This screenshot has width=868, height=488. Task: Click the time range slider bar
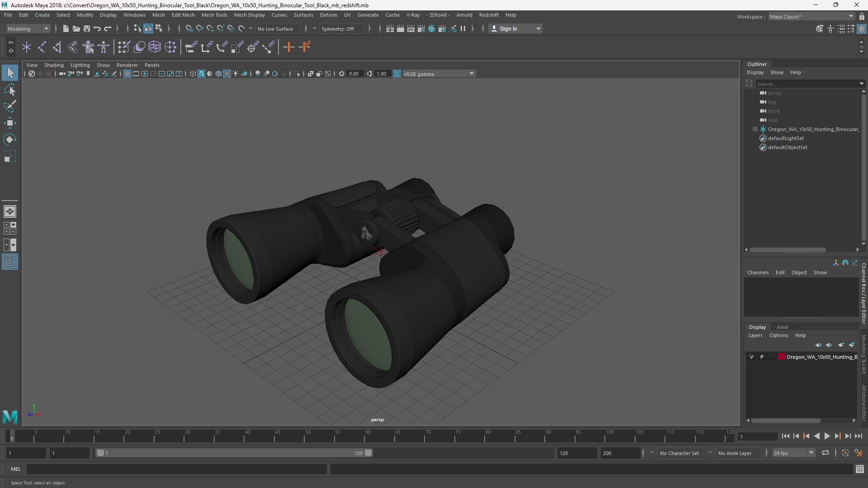pyautogui.click(x=234, y=453)
